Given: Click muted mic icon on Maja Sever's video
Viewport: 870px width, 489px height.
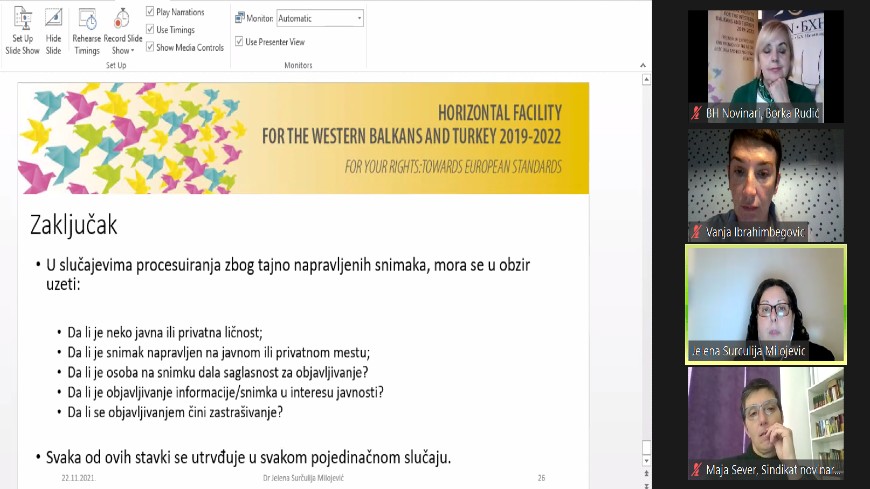Looking at the screenshot, I should [696, 469].
